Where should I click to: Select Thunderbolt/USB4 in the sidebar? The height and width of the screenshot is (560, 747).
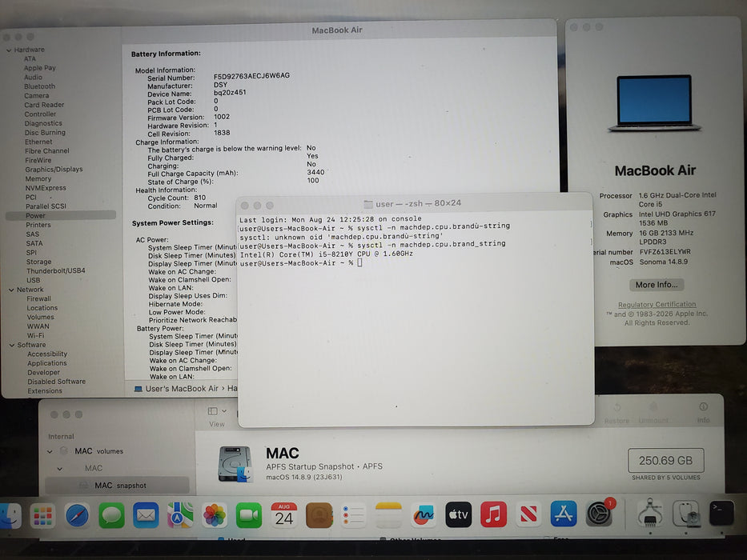56,270
